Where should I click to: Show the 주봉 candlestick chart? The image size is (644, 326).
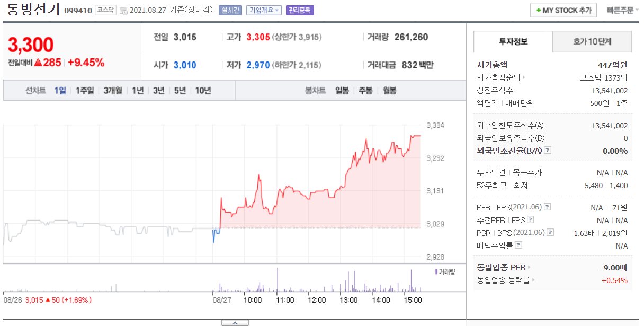click(x=365, y=91)
